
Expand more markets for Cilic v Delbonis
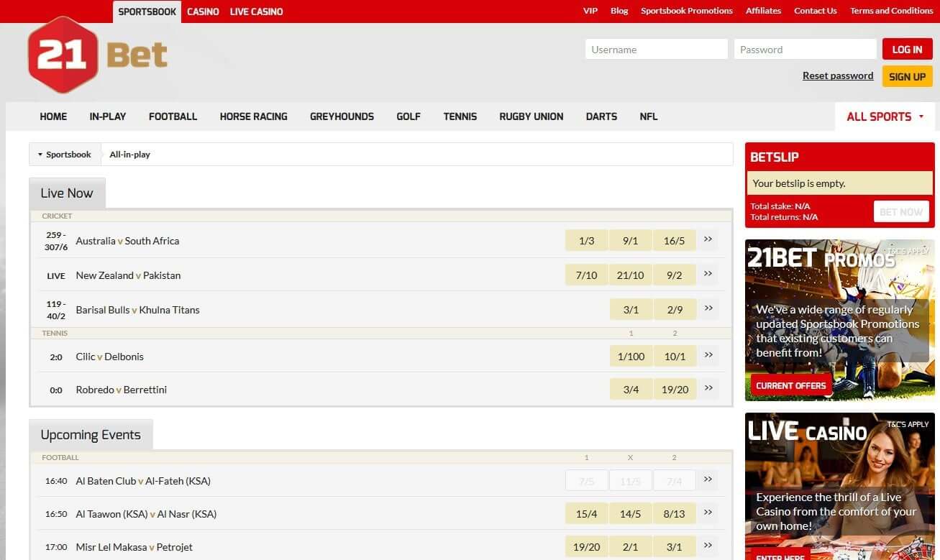[708, 355]
